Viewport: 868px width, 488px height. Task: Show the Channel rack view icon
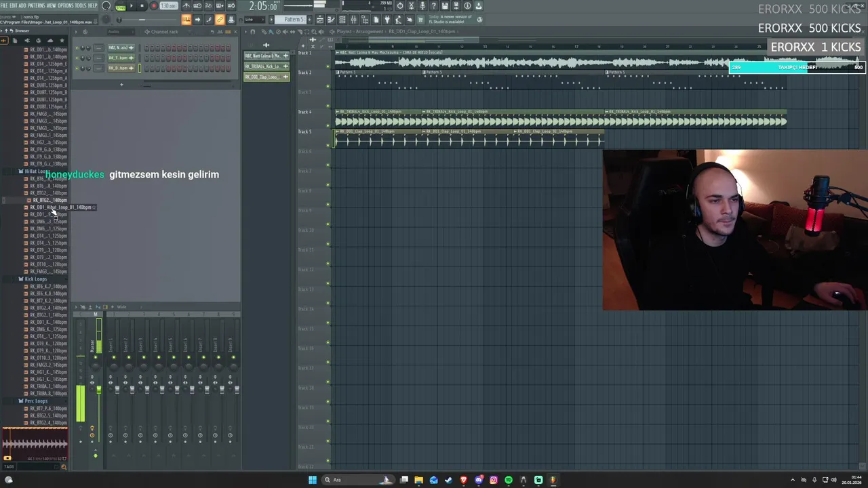342,19
